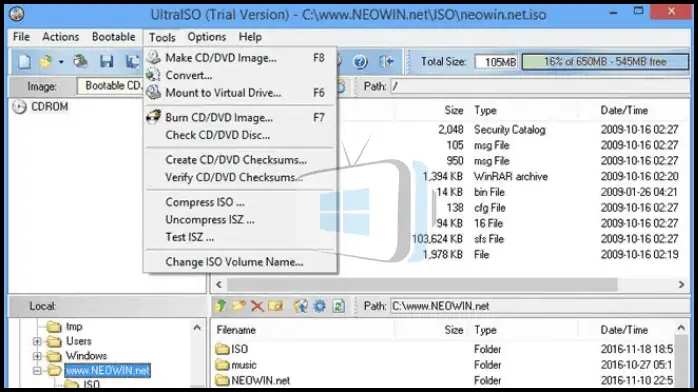
Task: Open the File menu
Action: pyautogui.click(x=21, y=37)
